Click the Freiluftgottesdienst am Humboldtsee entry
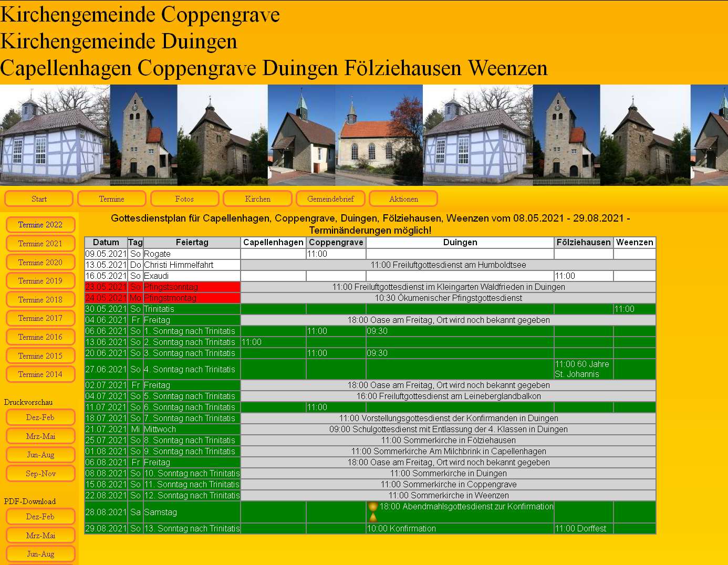The image size is (728, 565). coord(448,265)
